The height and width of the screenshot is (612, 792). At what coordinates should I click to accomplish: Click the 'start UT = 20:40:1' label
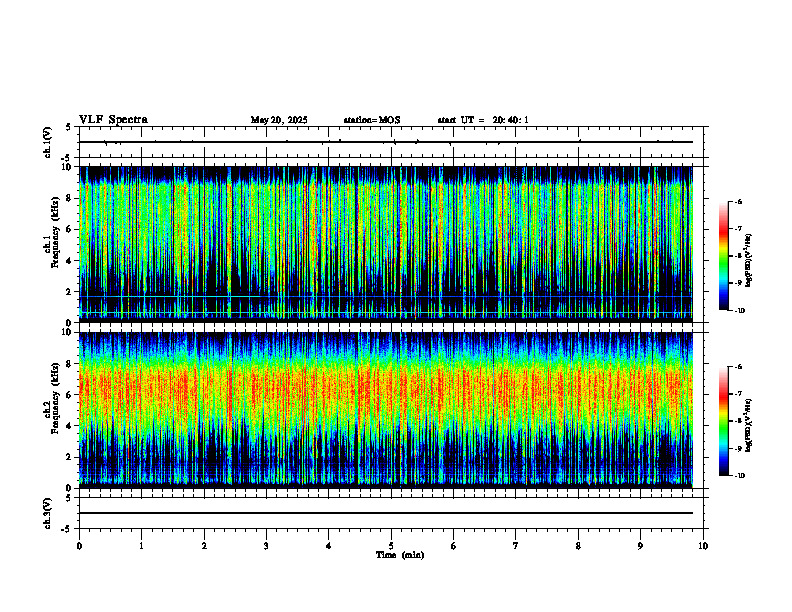(x=483, y=120)
